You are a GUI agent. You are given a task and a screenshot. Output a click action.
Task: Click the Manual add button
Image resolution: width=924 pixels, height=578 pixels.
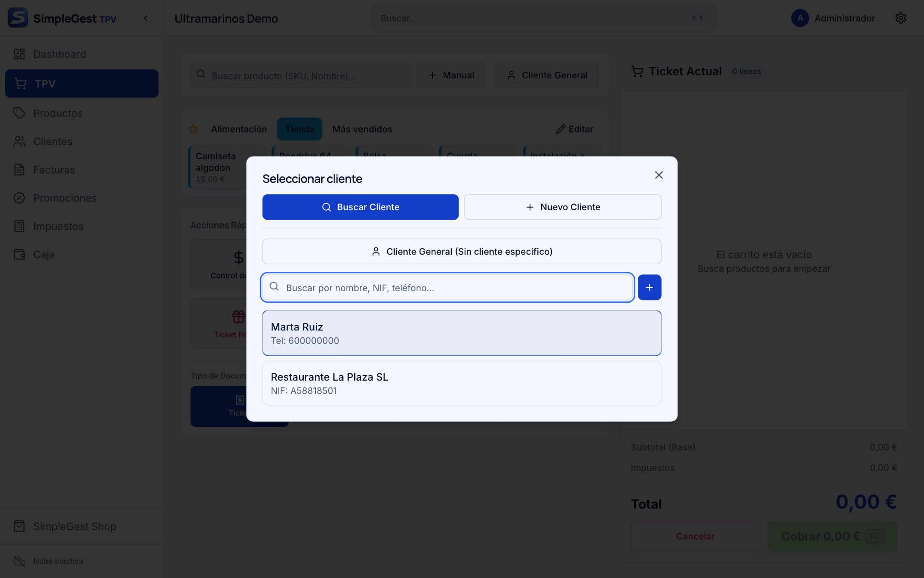point(451,75)
